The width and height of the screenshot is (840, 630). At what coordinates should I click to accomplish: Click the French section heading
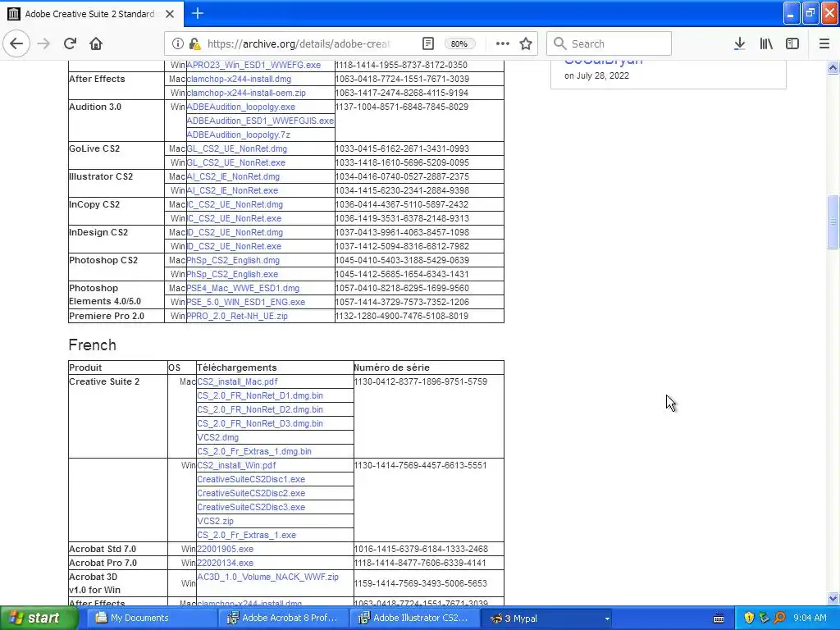92,345
